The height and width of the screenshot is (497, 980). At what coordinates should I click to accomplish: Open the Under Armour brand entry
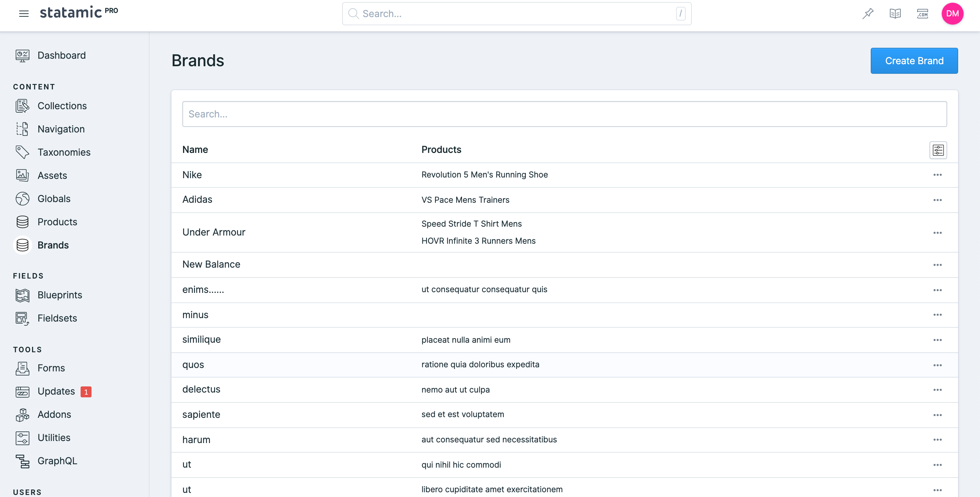(x=214, y=232)
